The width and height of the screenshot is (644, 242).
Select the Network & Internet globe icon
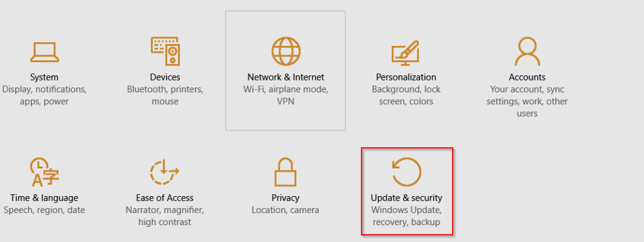click(x=286, y=52)
